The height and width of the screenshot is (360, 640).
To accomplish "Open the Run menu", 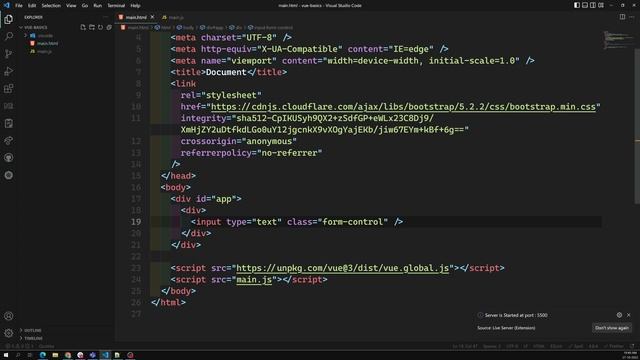I will click(x=98, y=6).
